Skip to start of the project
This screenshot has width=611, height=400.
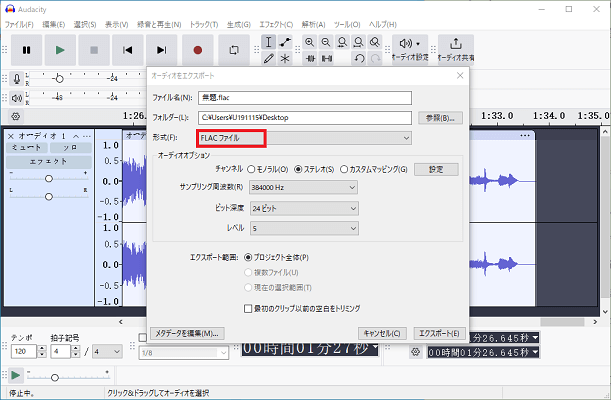(x=128, y=50)
